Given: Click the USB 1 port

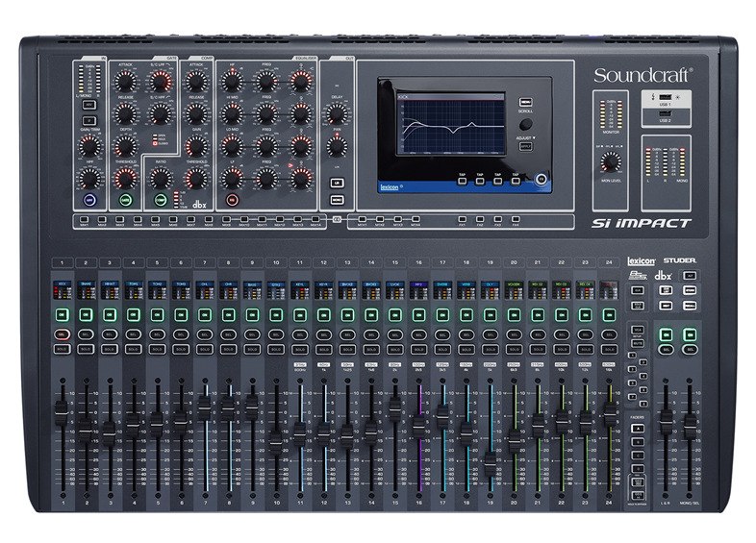Looking at the screenshot, I should [667, 98].
